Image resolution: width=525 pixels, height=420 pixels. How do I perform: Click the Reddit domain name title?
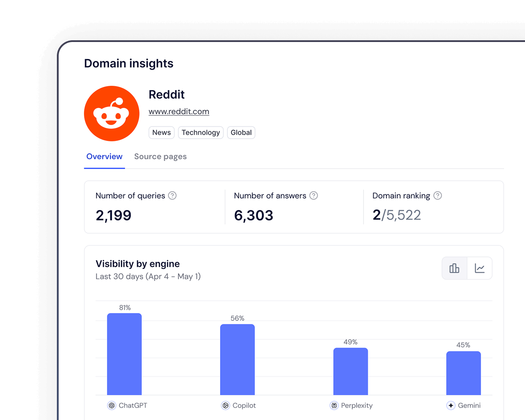167,94
